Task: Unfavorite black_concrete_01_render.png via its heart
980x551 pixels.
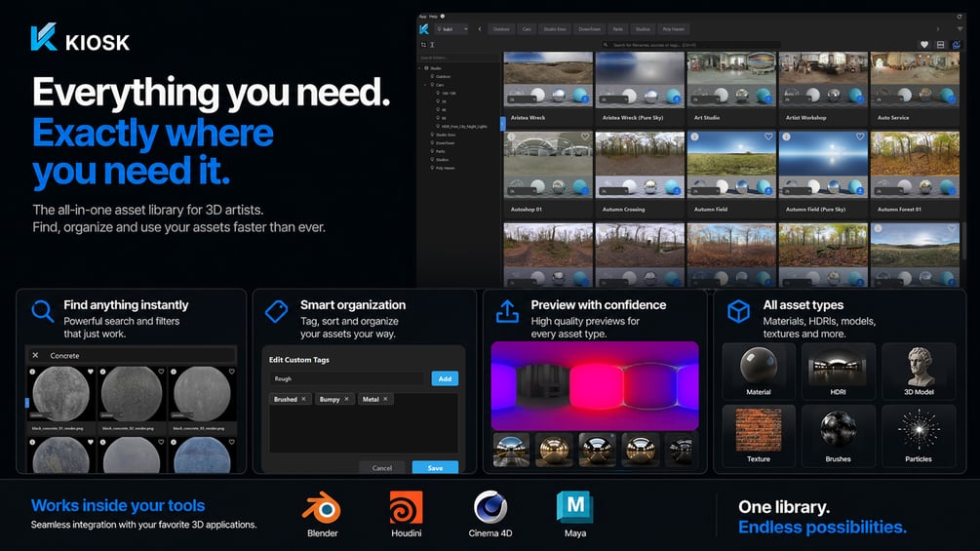Action: pyautogui.click(x=91, y=372)
